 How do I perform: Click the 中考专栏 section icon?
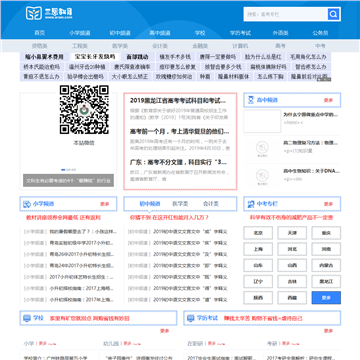[x=251, y=204]
